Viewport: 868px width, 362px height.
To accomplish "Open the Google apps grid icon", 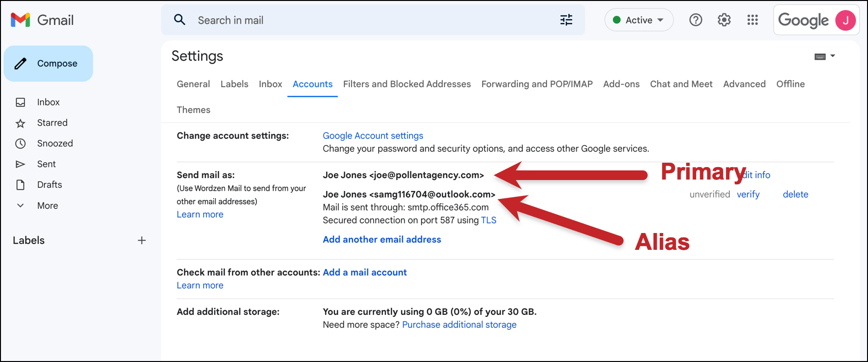I will tap(753, 20).
